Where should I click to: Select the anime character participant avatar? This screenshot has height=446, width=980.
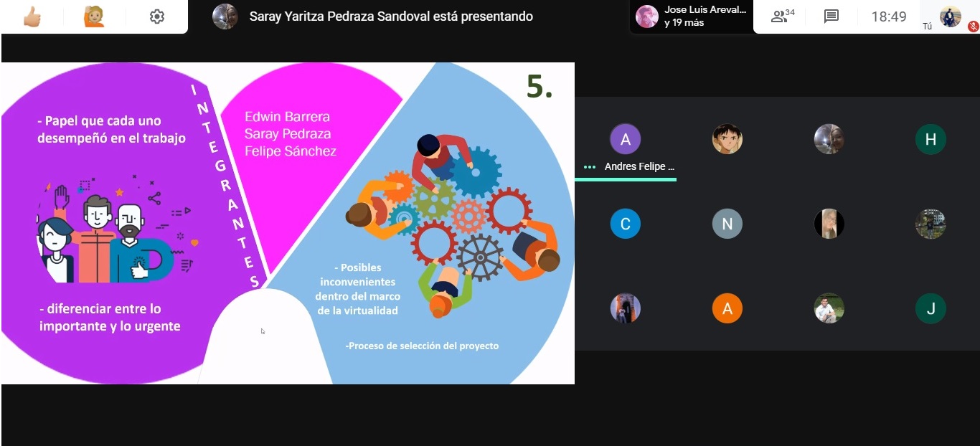coord(727,139)
